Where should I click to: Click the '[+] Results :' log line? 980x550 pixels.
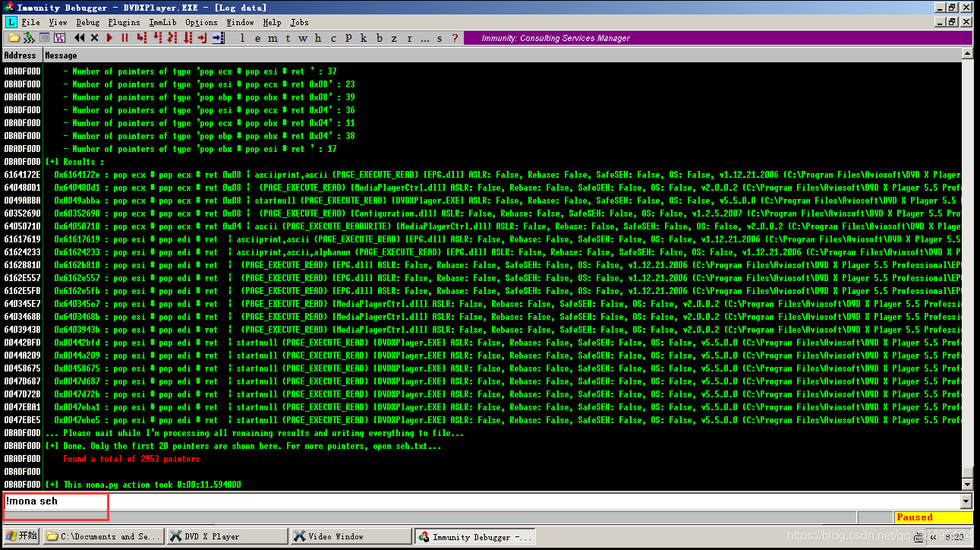(x=74, y=162)
